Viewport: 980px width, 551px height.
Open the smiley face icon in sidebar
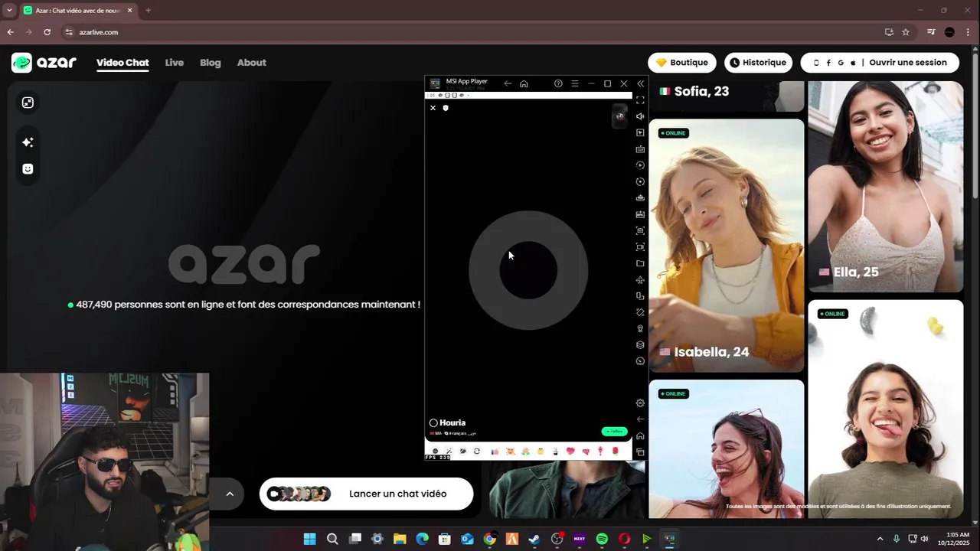click(x=28, y=169)
